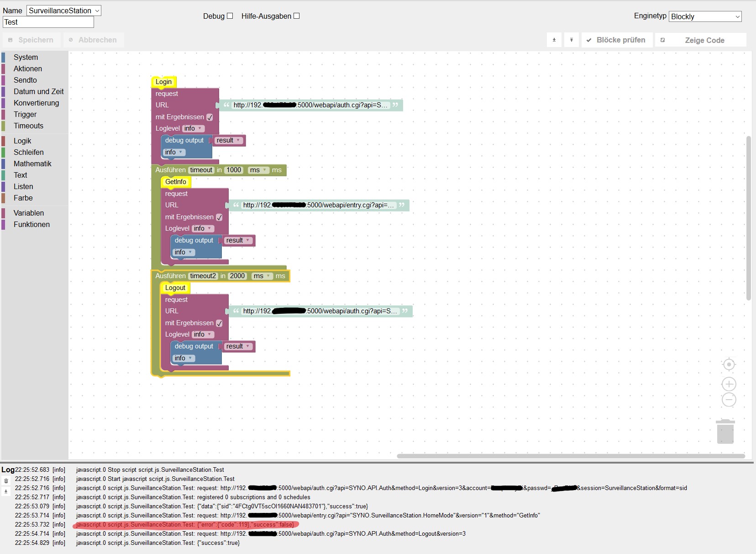Toggle 'mit Ergebnissen' in the Login request block

pyautogui.click(x=210, y=117)
